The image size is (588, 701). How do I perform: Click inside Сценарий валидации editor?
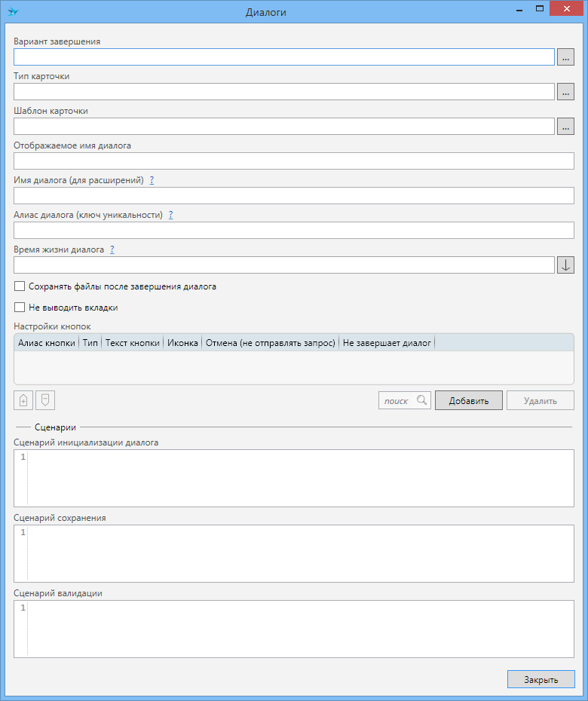[300, 629]
